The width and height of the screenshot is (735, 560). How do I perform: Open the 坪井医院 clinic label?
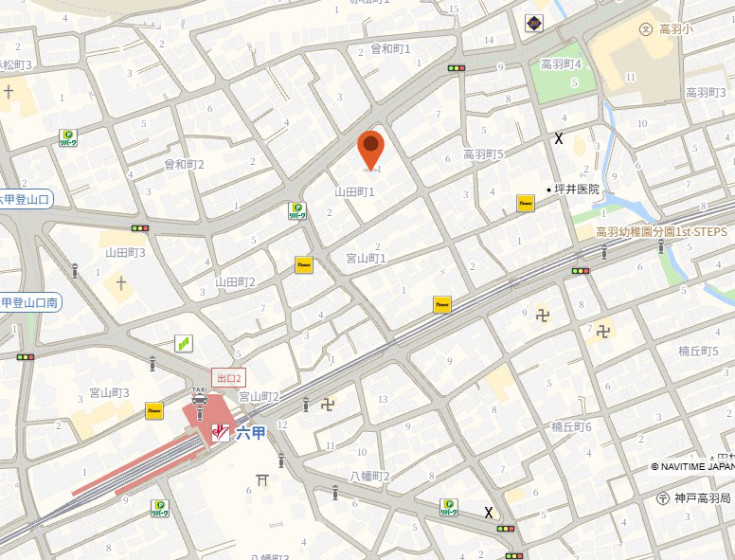(577, 189)
